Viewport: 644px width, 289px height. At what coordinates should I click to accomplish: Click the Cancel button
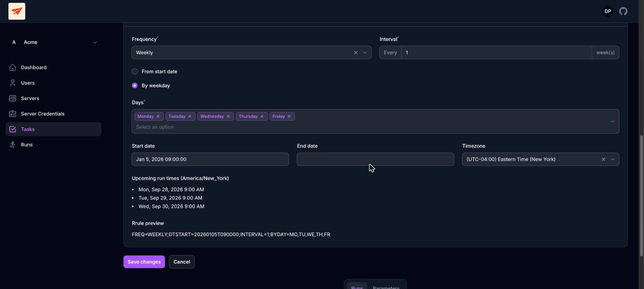182,262
